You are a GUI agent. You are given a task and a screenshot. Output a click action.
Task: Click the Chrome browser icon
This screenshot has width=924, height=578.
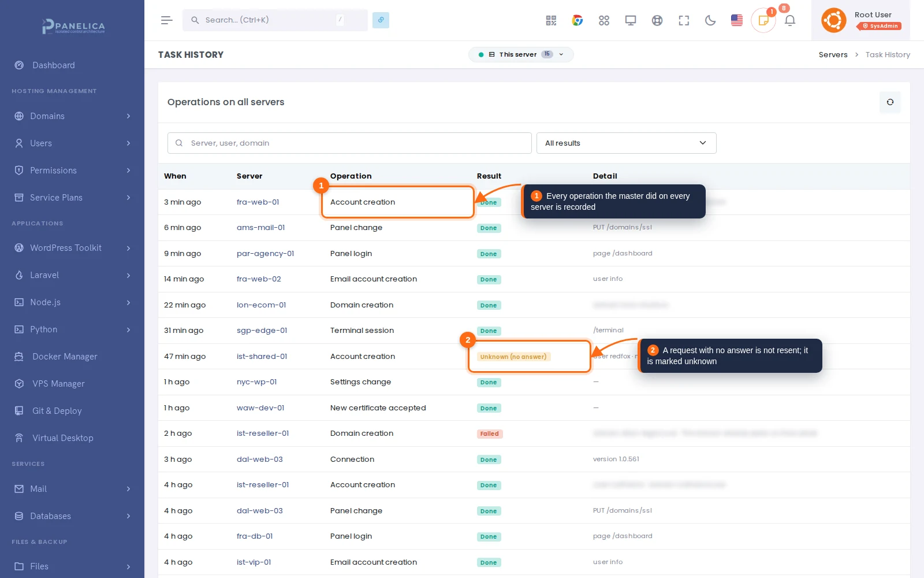point(577,21)
